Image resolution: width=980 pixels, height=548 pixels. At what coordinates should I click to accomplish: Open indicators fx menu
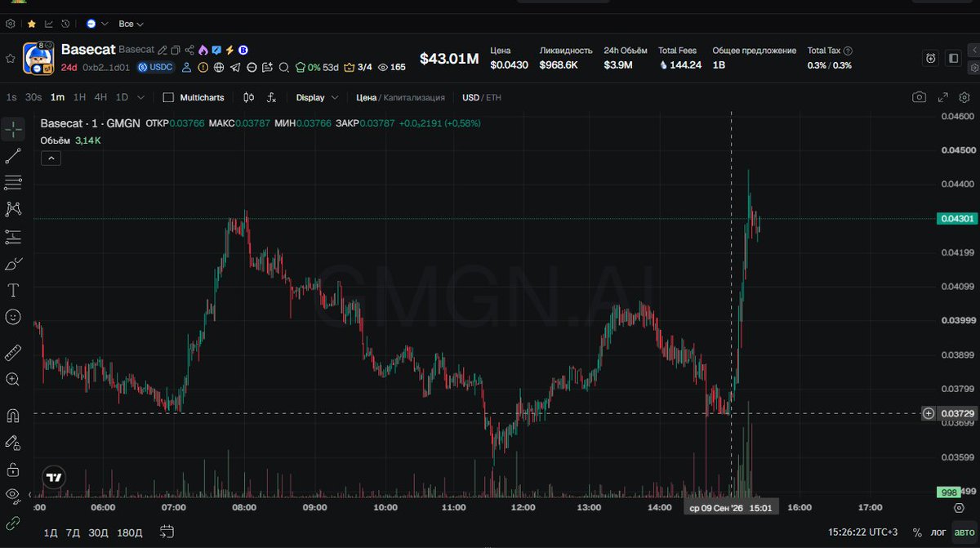pyautogui.click(x=271, y=97)
